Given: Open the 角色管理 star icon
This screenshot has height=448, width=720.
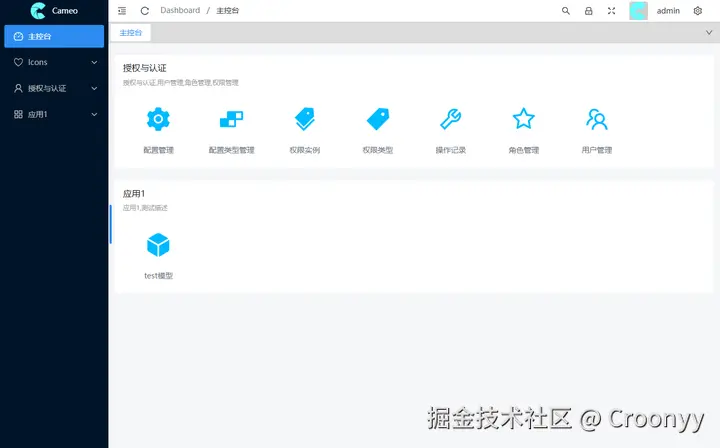Looking at the screenshot, I should [x=523, y=119].
